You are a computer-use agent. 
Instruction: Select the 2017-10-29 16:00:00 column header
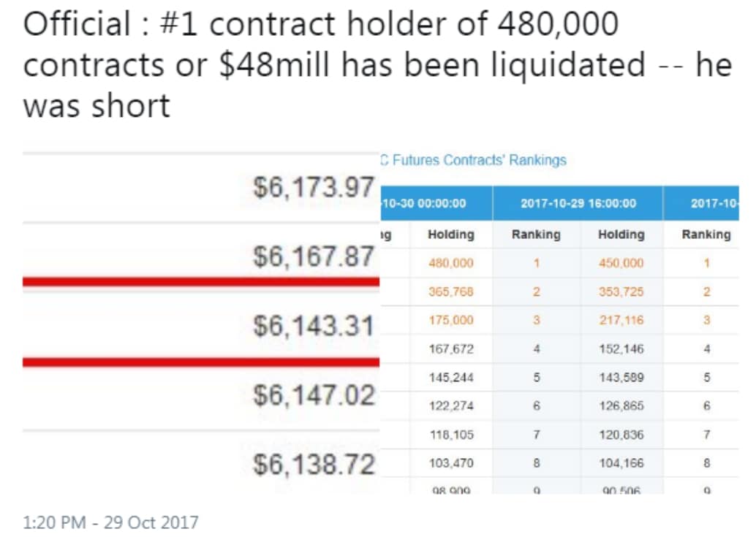coord(578,203)
